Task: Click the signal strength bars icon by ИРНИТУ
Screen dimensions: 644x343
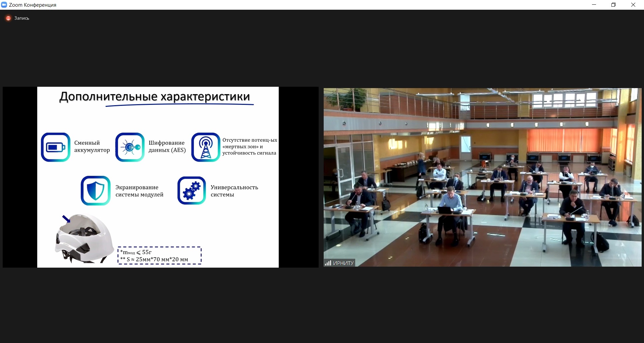Action: click(328, 263)
